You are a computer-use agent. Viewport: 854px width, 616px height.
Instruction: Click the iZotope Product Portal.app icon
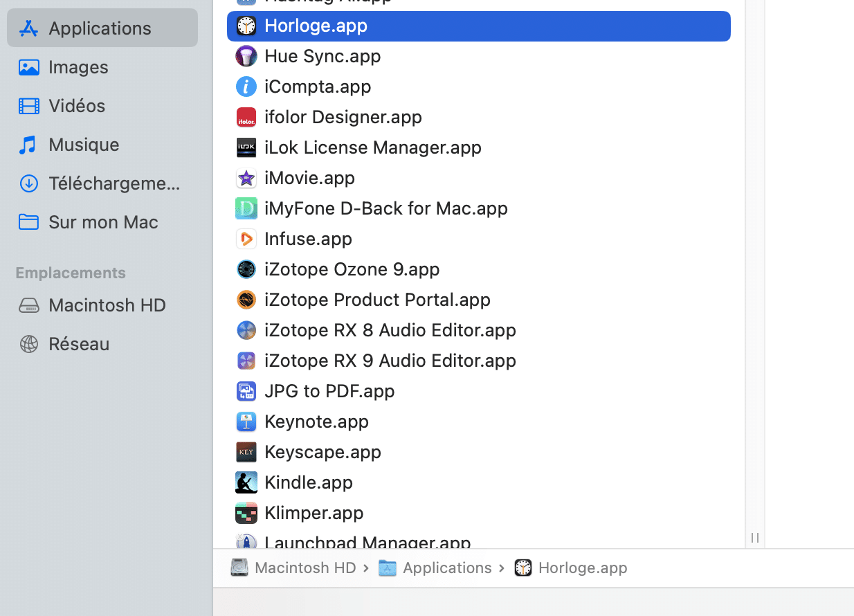(x=246, y=300)
